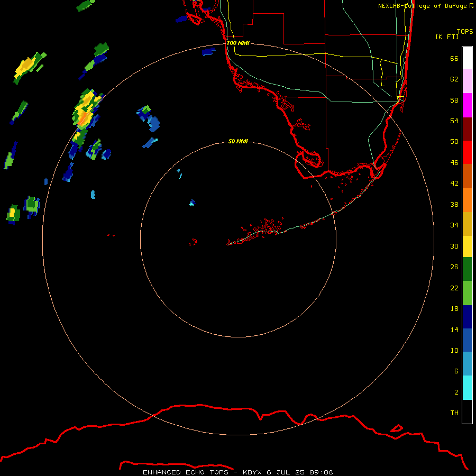Click the "62" legend value
This screenshot has height=476, width=476.
pyautogui.click(x=454, y=79)
